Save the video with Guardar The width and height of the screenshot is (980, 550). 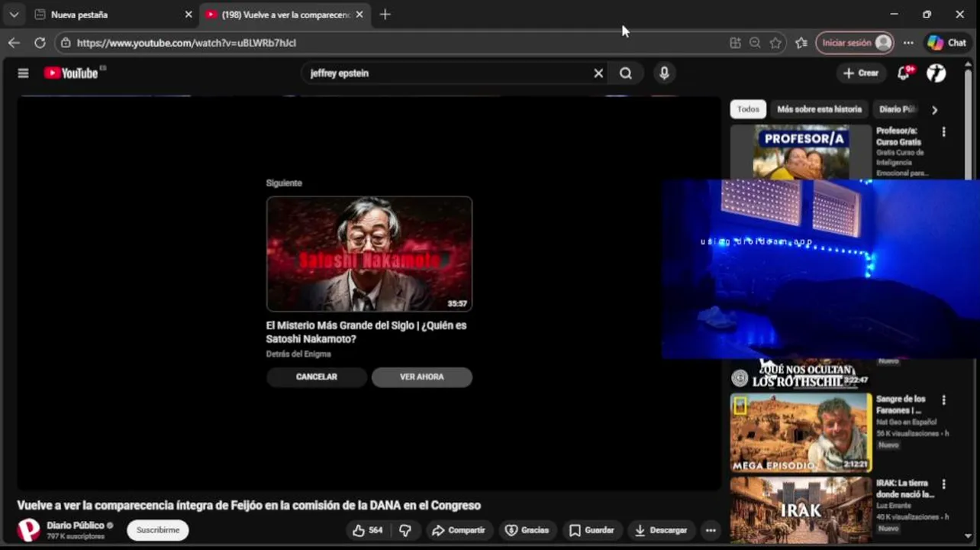[592, 530]
